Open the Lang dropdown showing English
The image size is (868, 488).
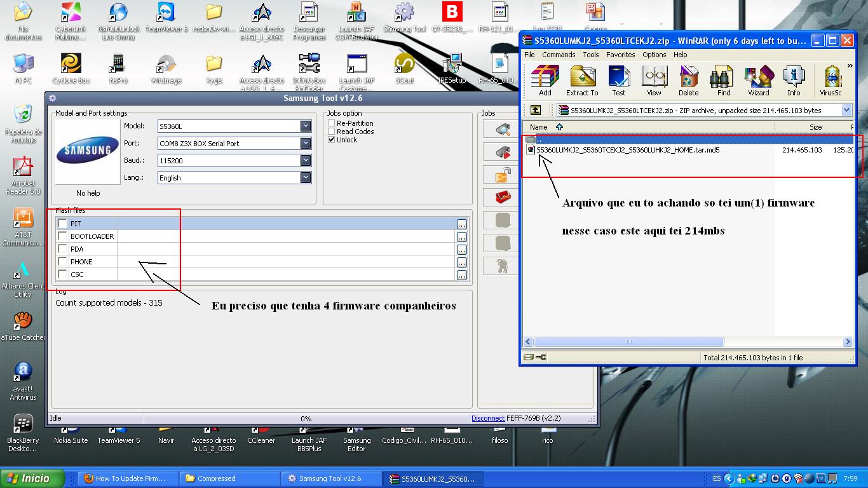coord(305,177)
